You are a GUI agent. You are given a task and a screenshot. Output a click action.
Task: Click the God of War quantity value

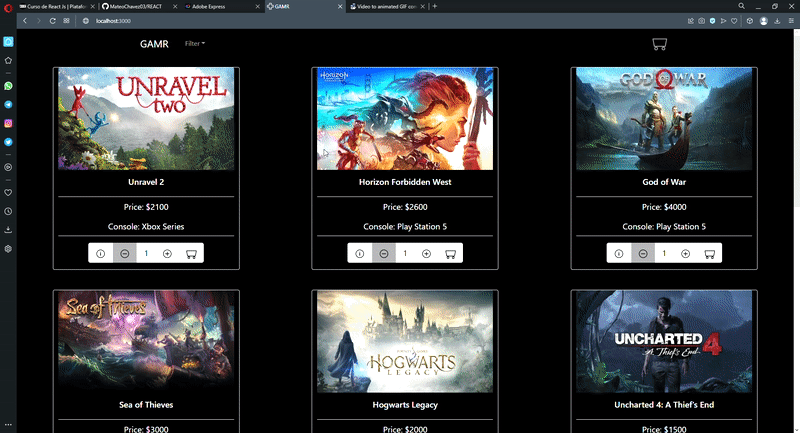pos(664,253)
